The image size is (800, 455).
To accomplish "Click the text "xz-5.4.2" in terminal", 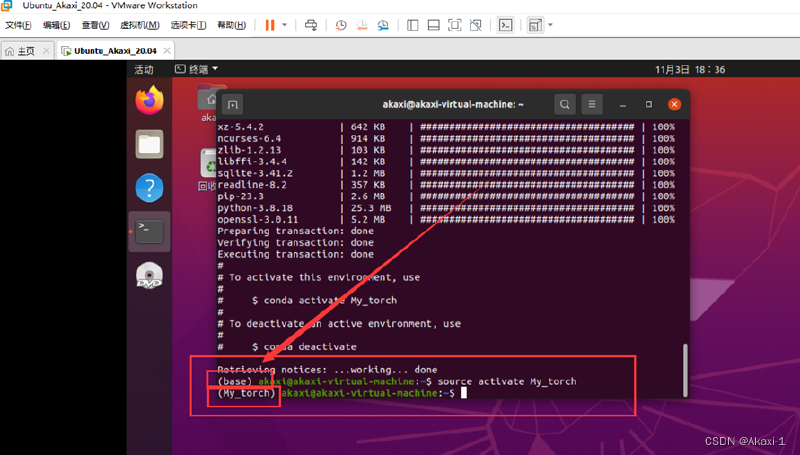I will (240, 127).
